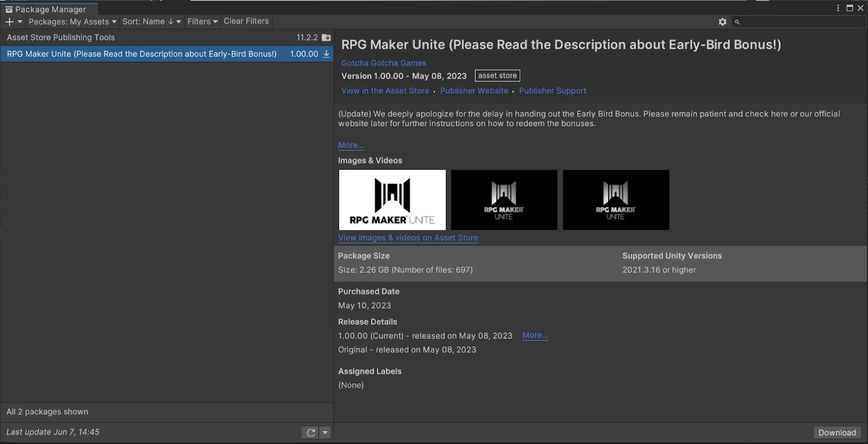Open the Publisher Website link
868x444 pixels.
[x=474, y=91]
